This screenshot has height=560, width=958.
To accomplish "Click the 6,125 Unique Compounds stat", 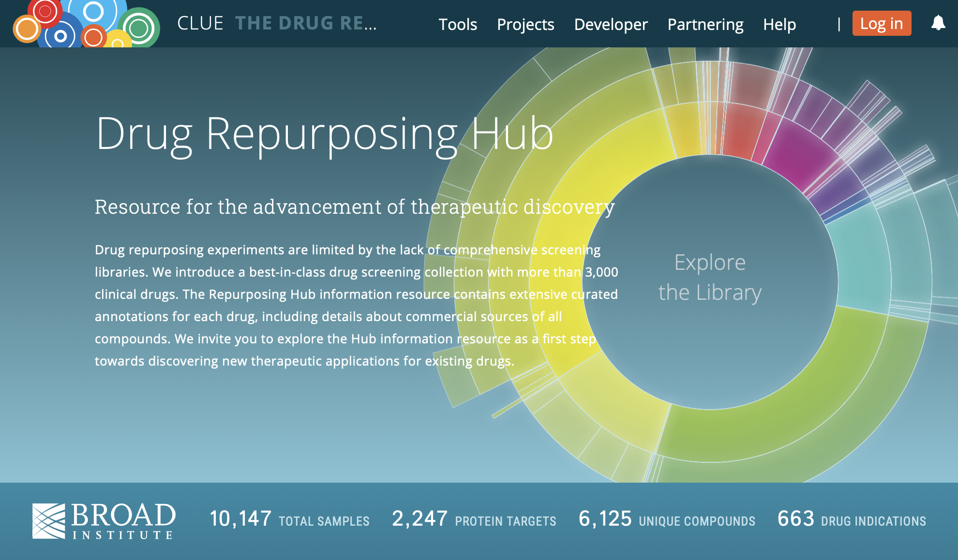I will 667,519.
